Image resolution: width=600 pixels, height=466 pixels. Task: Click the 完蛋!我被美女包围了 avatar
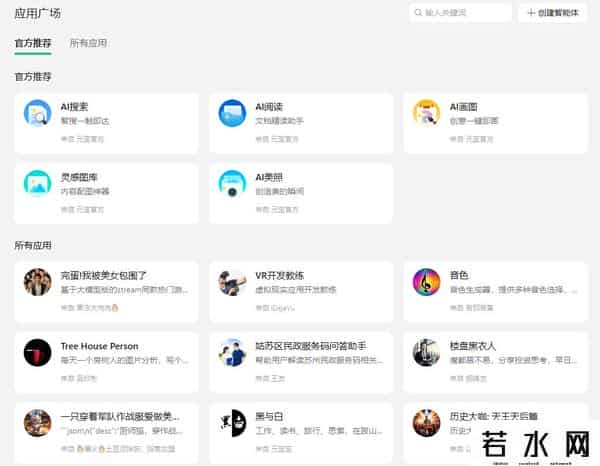38,282
